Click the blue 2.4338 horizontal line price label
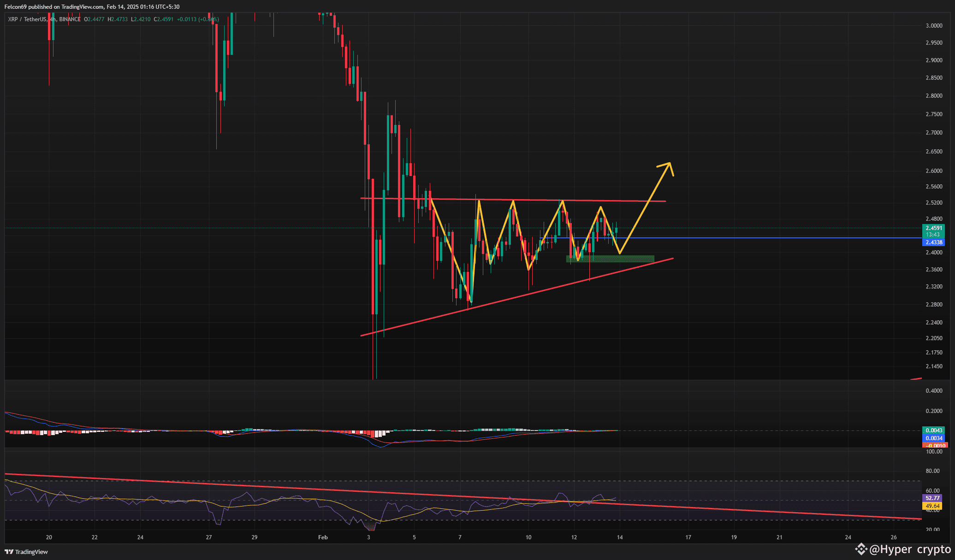This screenshot has width=955, height=560. [x=934, y=242]
